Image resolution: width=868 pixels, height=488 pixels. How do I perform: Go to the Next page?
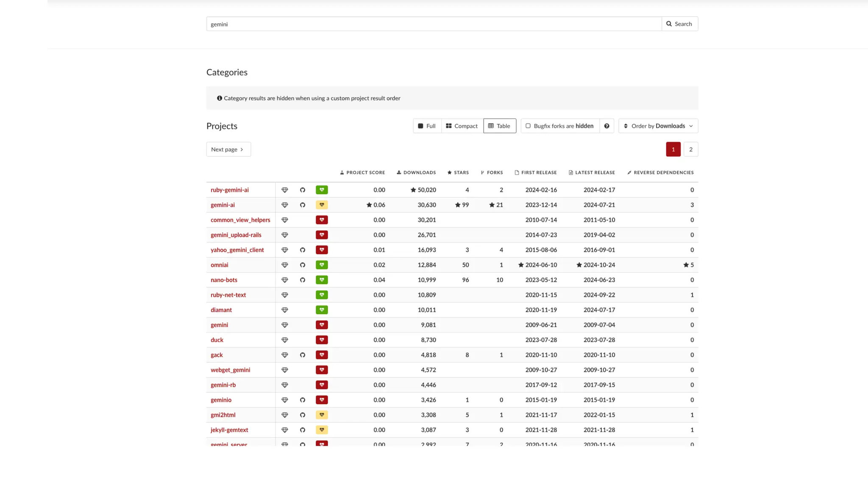point(228,149)
